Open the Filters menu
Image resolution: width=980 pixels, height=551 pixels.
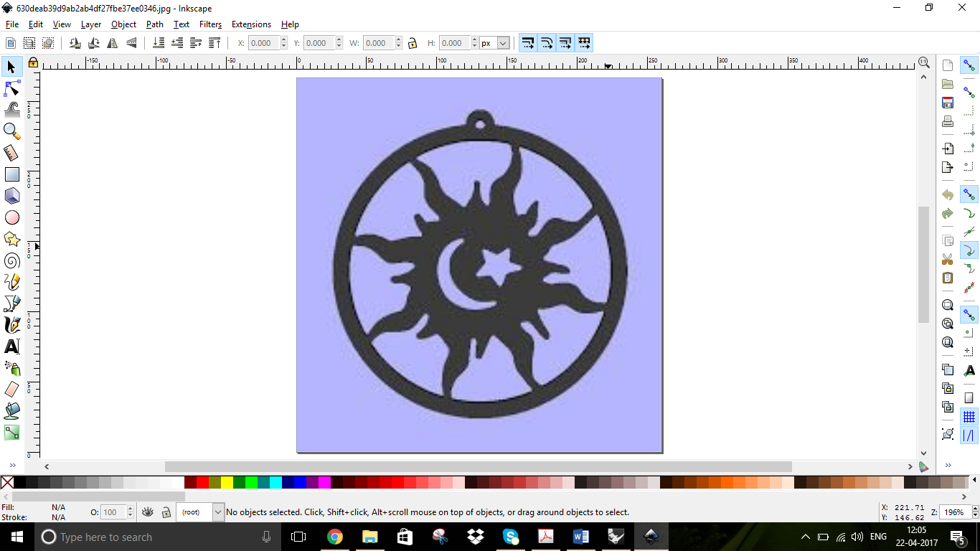click(x=210, y=24)
